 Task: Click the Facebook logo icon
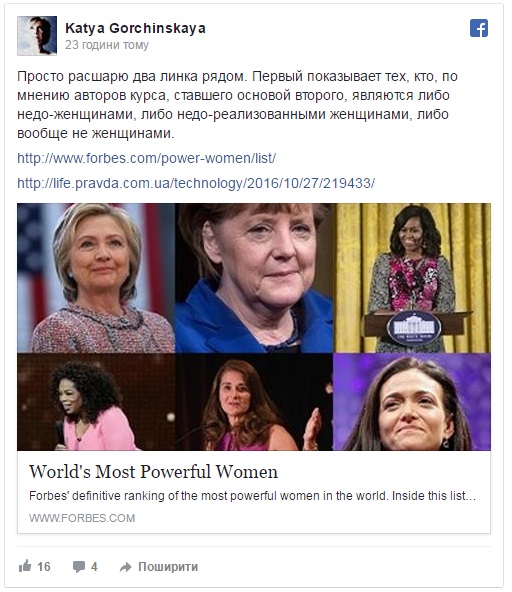coord(479,28)
